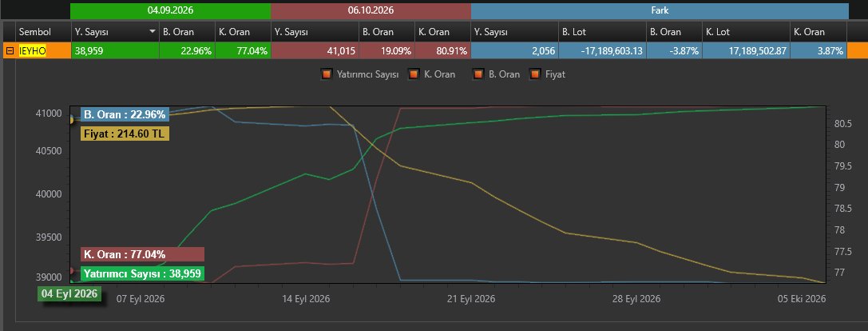Select the Fark header band
The width and height of the screenshot is (868, 331).
click(660, 10)
